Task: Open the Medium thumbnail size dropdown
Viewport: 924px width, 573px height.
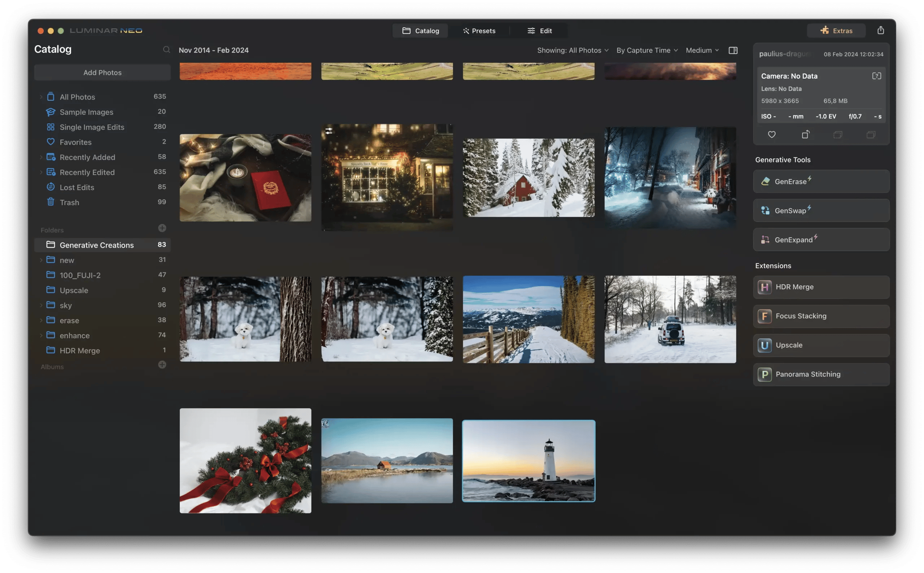Action: pos(702,51)
